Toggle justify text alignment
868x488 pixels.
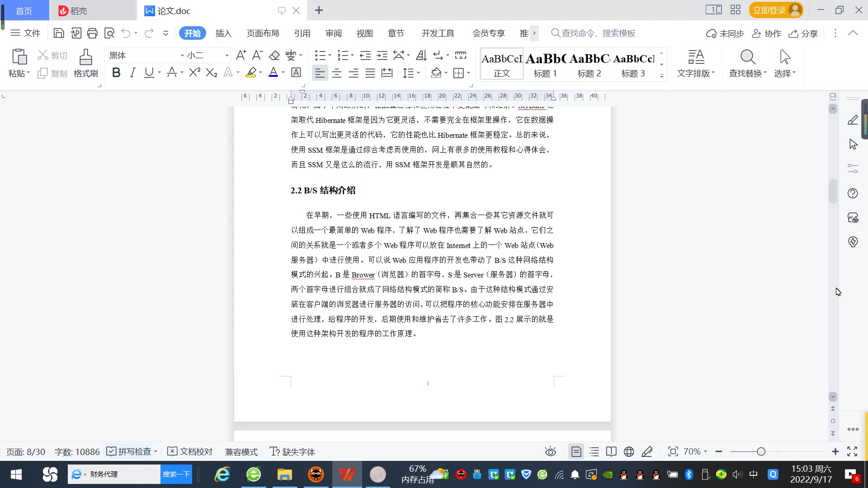click(370, 73)
